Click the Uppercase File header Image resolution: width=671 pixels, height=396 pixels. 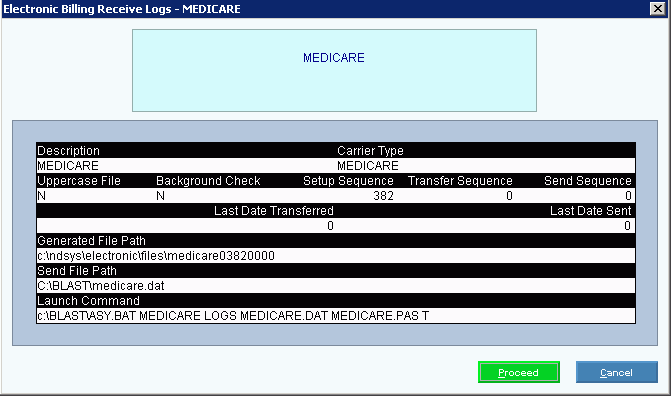pos(79,181)
